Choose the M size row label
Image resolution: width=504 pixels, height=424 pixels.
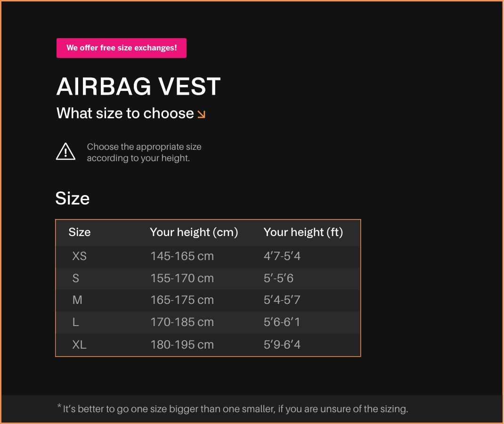77,300
